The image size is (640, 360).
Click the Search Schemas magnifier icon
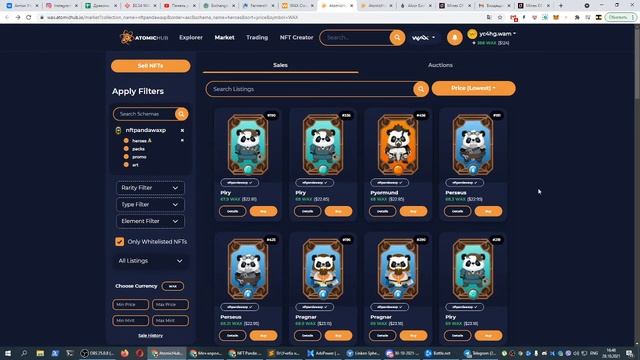(182, 114)
